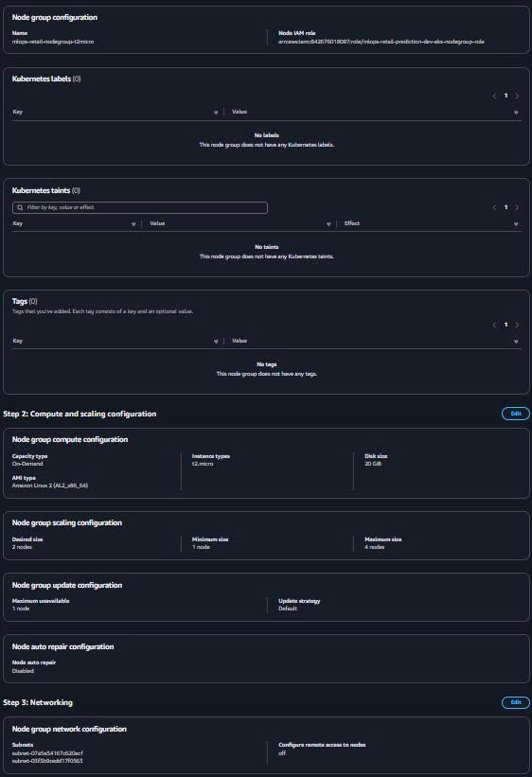Select AMI type Amazon Linux 2 value

click(49, 486)
